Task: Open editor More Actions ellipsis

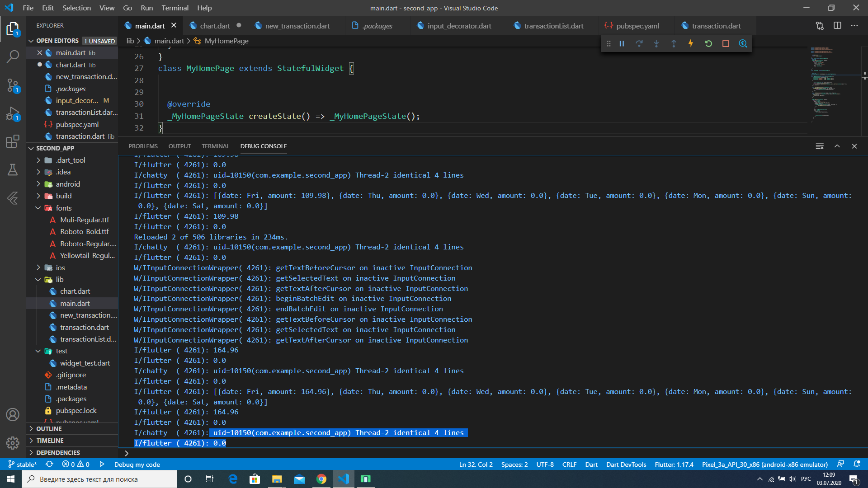Action: point(854,26)
